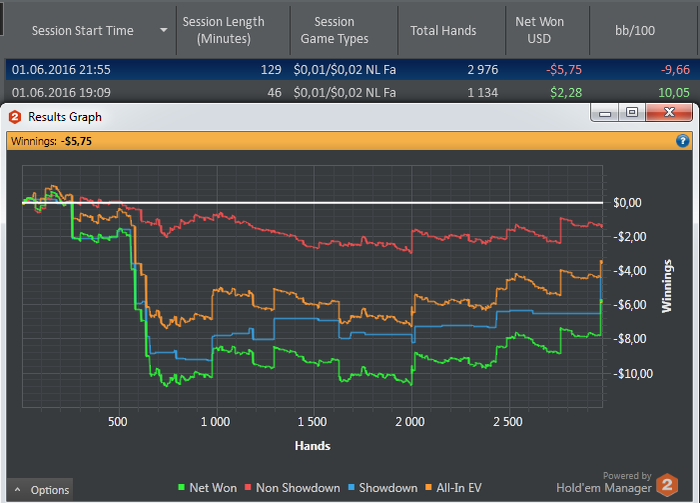
Task: Sort by Total Hands column header
Action: (443, 30)
